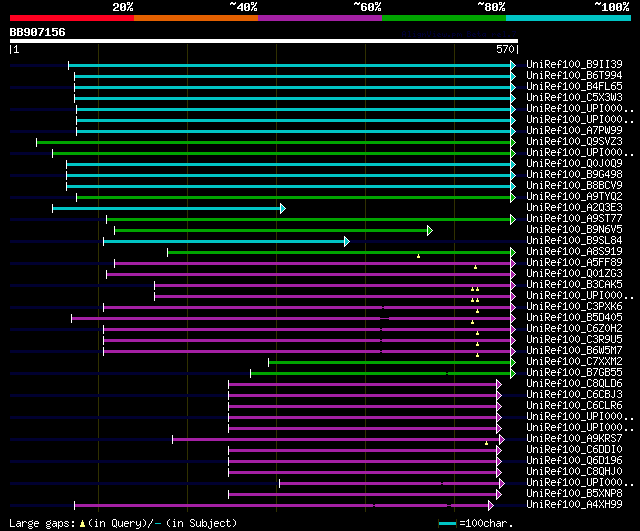The width and height of the screenshot is (640, 531).
Task: Click the yellow gap marker on the A8S919 row
Action: click(418, 256)
